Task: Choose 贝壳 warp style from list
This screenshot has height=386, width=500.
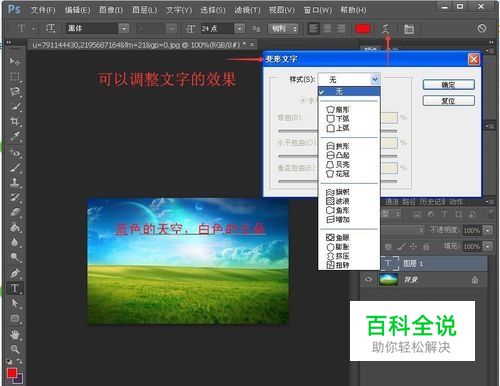Action: click(338, 164)
